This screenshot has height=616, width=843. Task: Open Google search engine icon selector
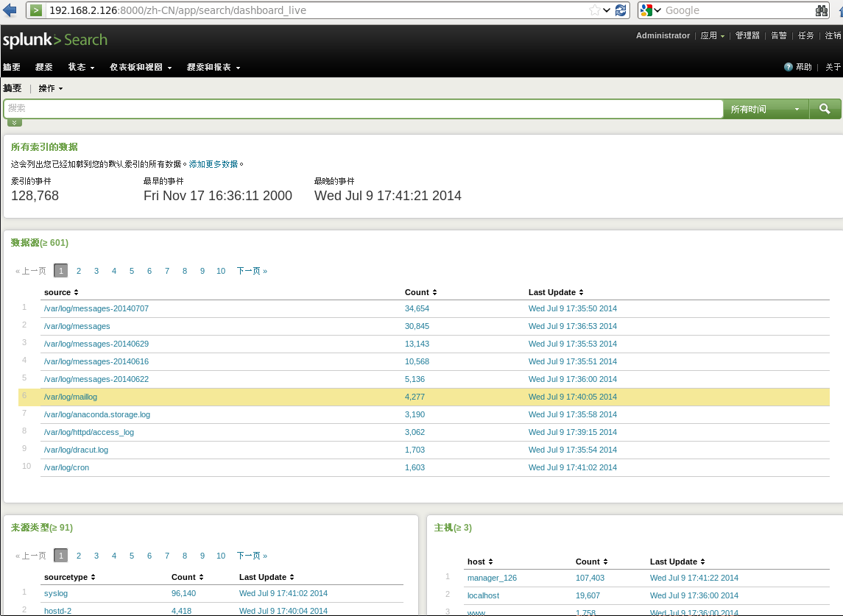pos(651,10)
